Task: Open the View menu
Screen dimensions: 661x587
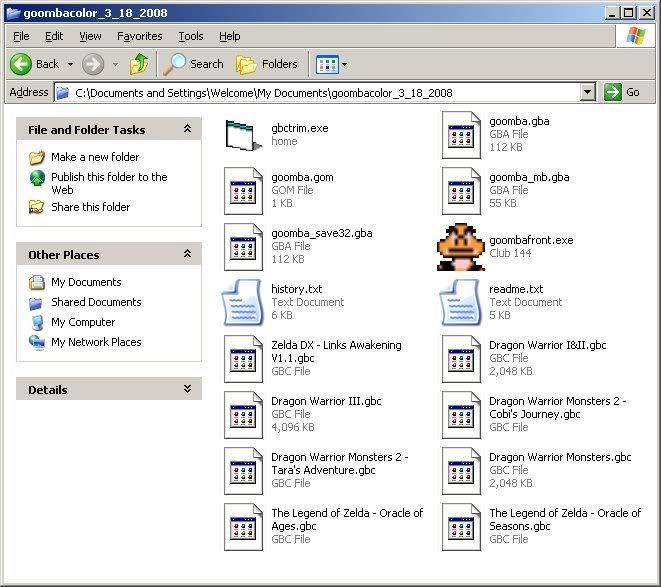Action: tap(90, 36)
